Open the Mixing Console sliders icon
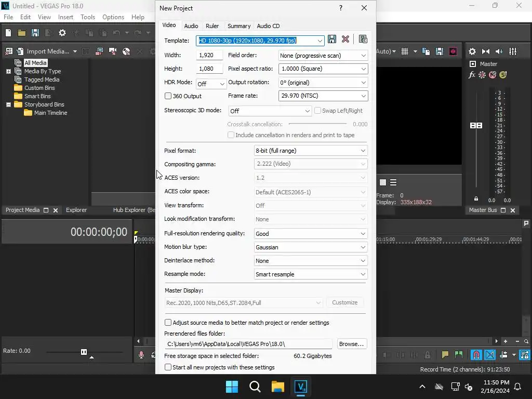This screenshot has height=399, width=532. (x=513, y=51)
